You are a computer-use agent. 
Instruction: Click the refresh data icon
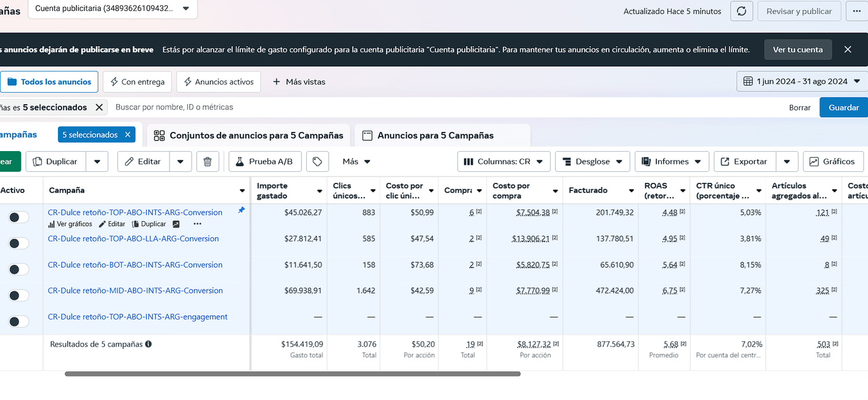pos(741,11)
